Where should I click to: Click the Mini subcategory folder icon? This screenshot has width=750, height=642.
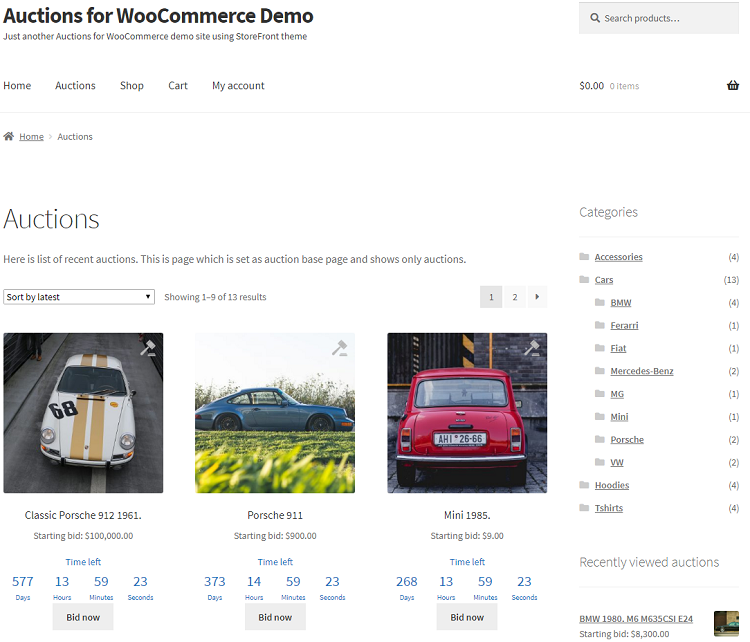point(600,416)
